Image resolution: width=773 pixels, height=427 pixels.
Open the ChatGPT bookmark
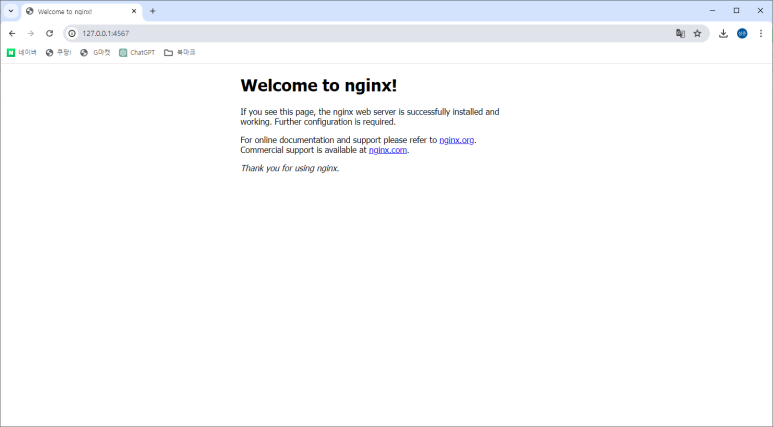[137, 52]
